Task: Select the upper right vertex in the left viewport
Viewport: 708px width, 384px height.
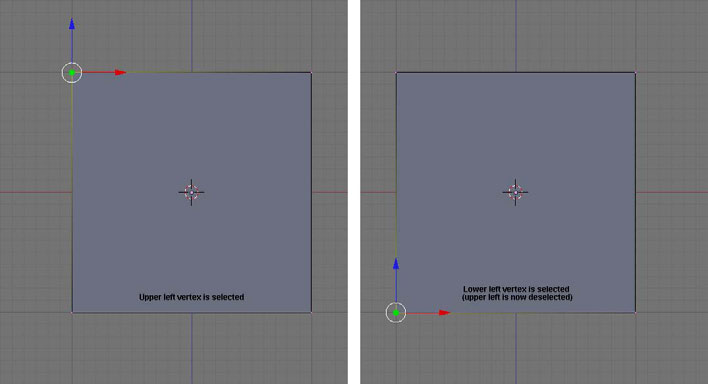Action: (312, 72)
